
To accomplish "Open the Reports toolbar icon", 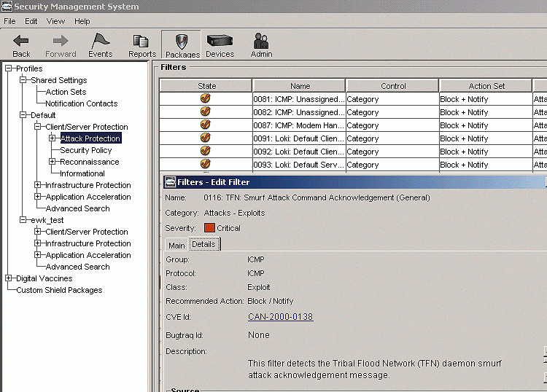I will pyautogui.click(x=141, y=42).
